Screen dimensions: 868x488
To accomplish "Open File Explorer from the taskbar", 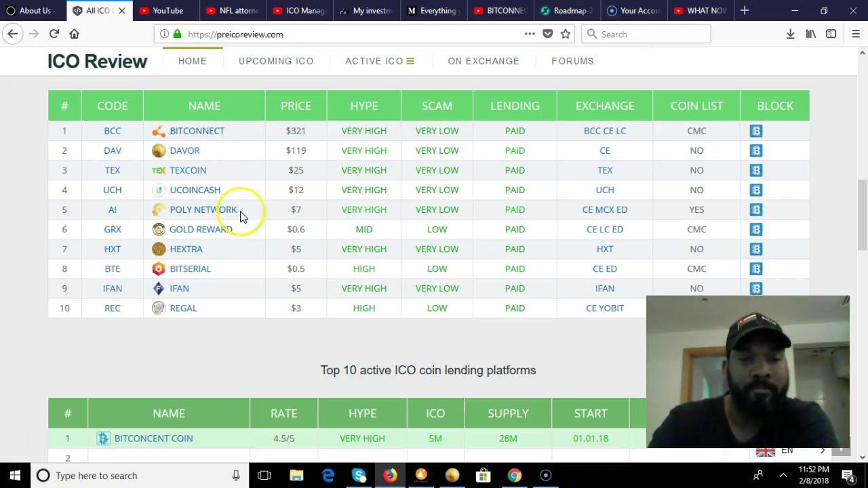I will 296,476.
